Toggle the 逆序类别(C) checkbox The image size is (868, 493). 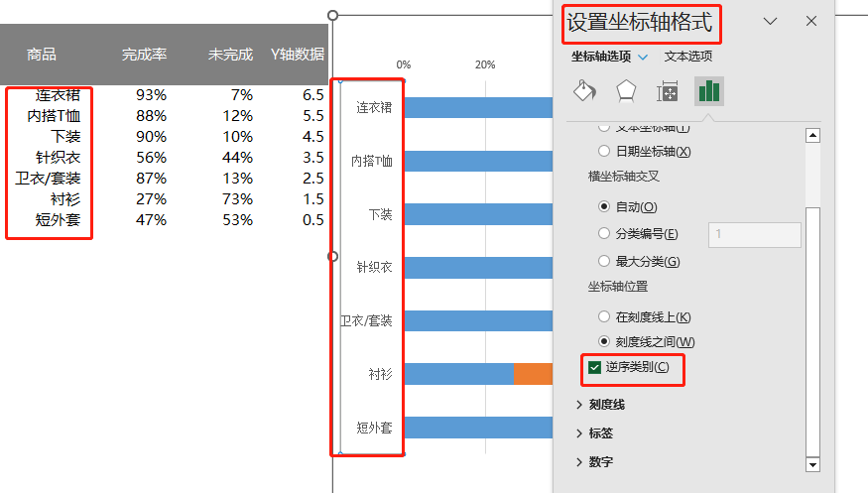point(594,367)
